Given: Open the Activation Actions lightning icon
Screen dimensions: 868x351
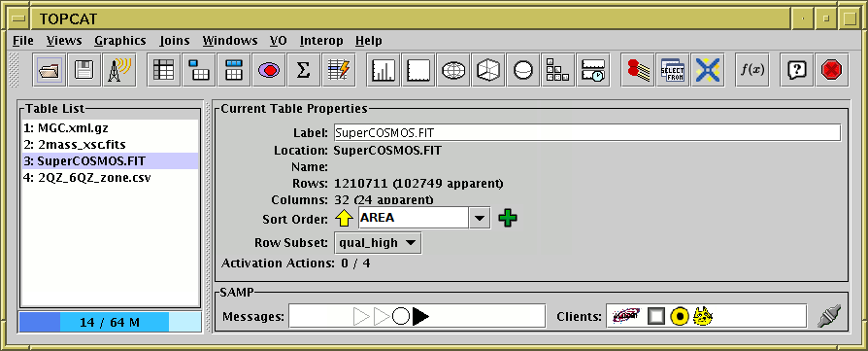Looking at the screenshot, I should [338, 70].
